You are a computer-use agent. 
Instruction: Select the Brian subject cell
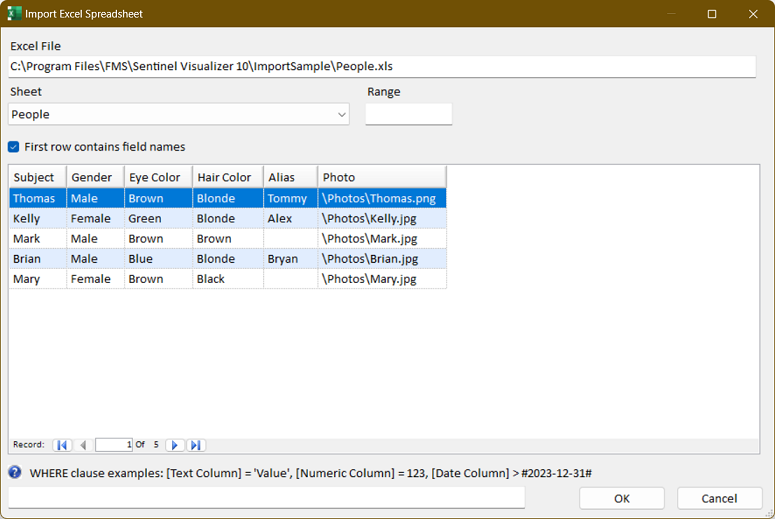coord(38,259)
